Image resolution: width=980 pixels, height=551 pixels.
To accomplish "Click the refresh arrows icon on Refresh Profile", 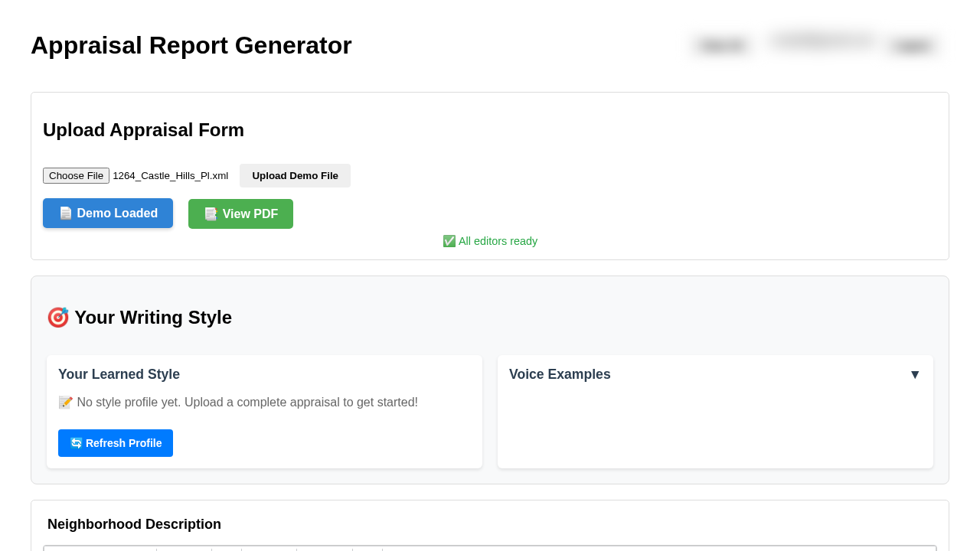I will 76,443.
